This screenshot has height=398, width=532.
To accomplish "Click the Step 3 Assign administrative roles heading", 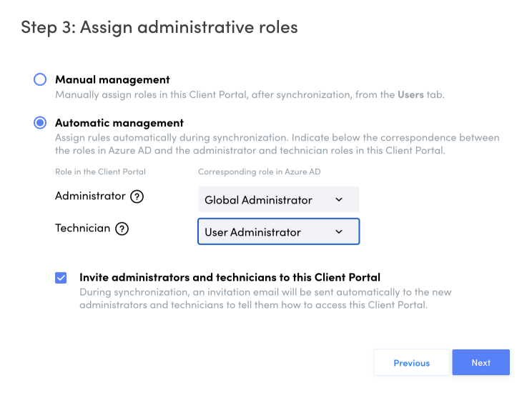I will click(159, 27).
